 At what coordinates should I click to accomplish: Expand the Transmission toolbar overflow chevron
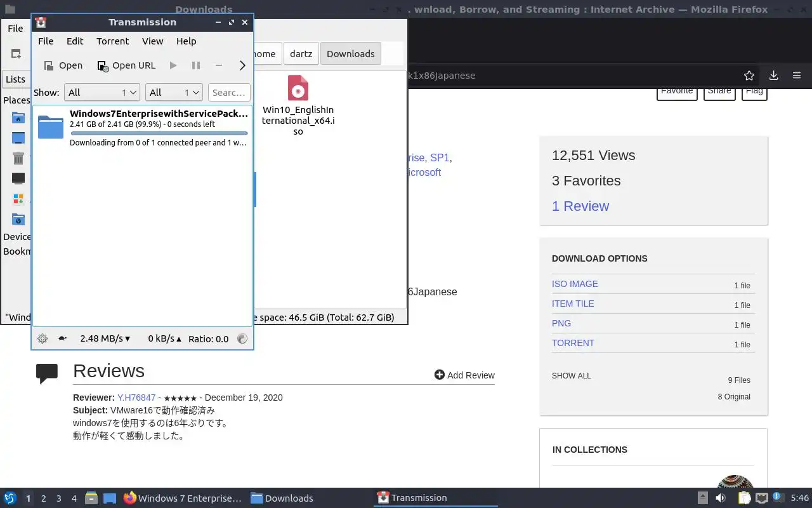click(x=242, y=65)
